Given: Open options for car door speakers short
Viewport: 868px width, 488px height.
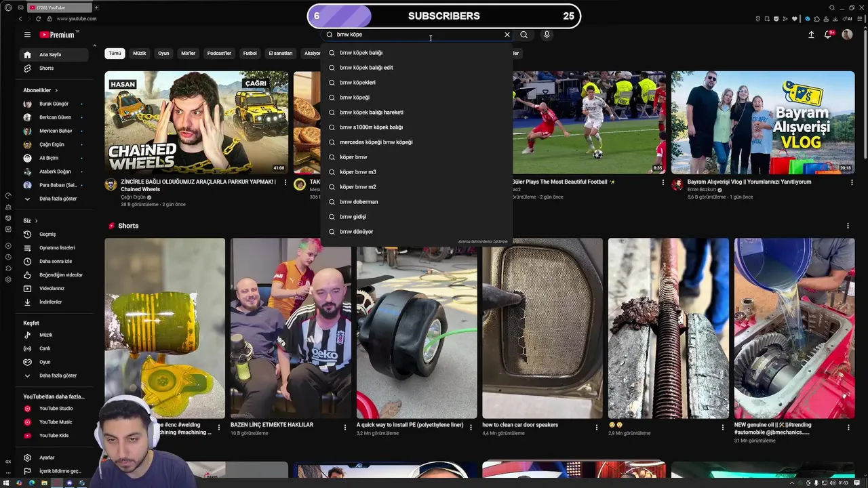Looking at the screenshot, I should [597, 427].
